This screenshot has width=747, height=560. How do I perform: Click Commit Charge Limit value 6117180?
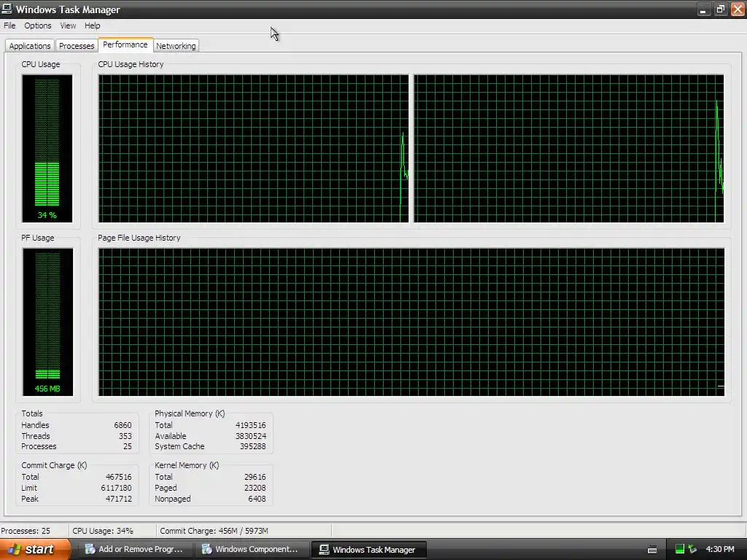click(116, 488)
